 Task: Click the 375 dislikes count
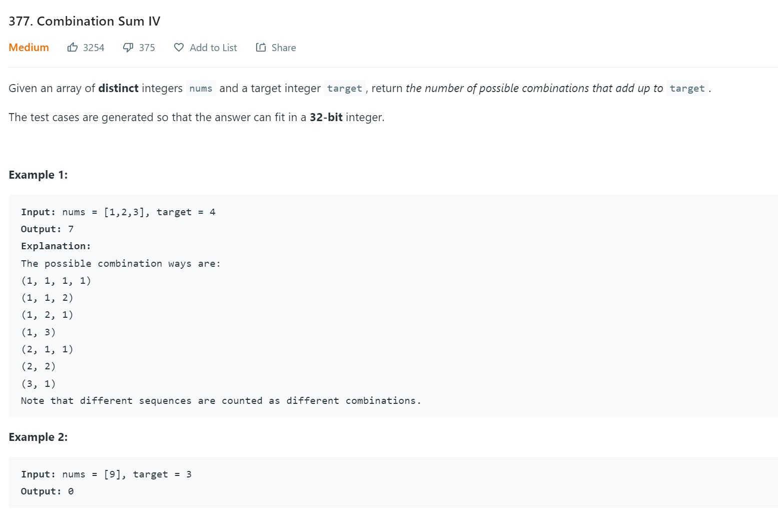147,48
